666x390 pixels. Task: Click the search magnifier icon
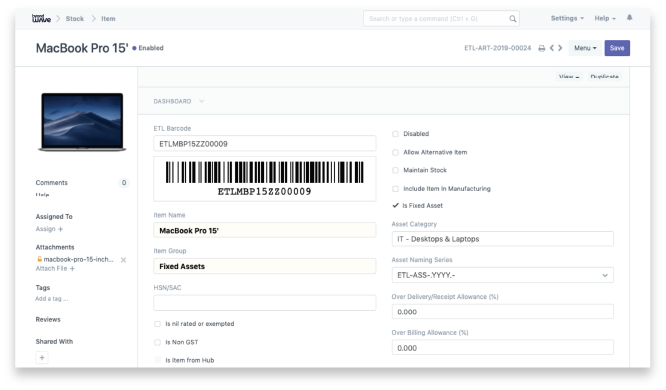[x=513, y=19]
